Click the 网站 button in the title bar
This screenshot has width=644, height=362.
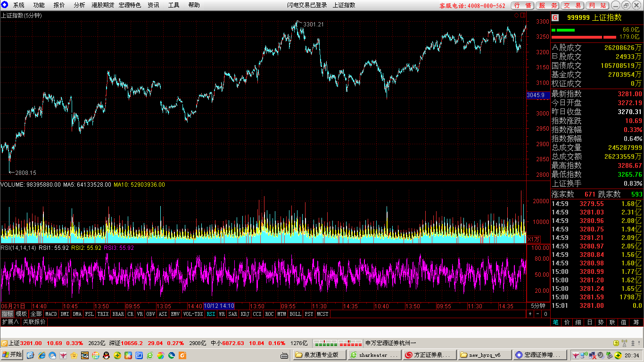pos(598,6)
